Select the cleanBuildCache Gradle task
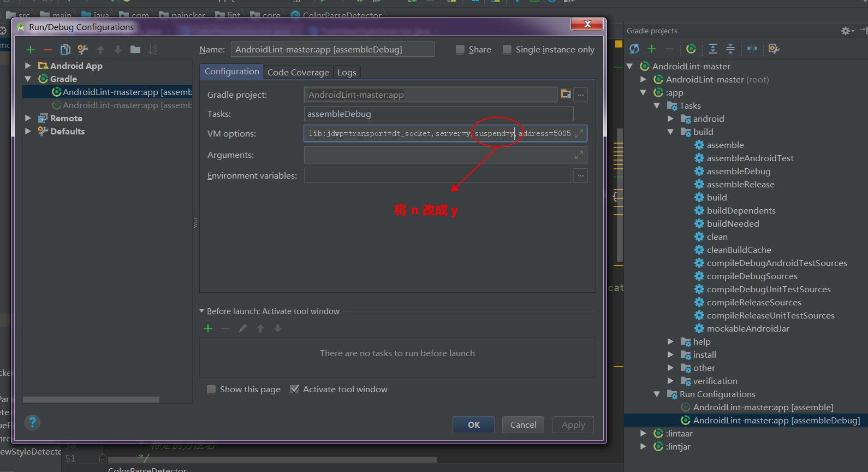This screenshot has height=472, width=868. [x=739, y=250]
